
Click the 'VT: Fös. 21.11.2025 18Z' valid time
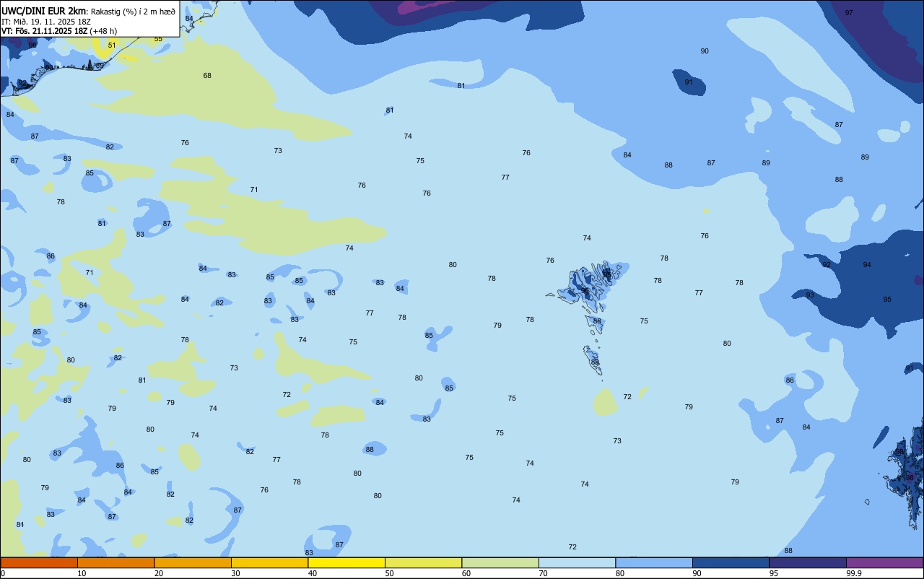click(x=45, y=31)
